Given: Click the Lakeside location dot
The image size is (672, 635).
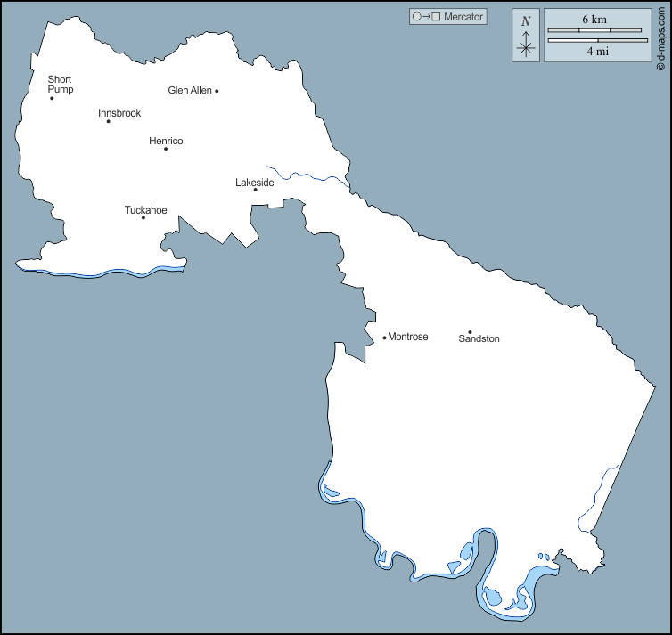Looking at the screenshot, I should [256, 190].
